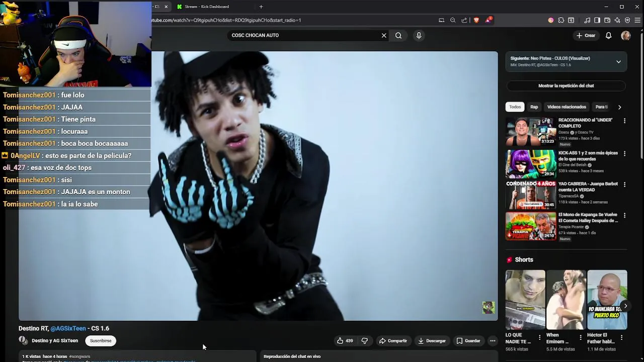This screenshot has height=362, width=644.
Task: Clear the search box with the X
Action: pos(384,36)
